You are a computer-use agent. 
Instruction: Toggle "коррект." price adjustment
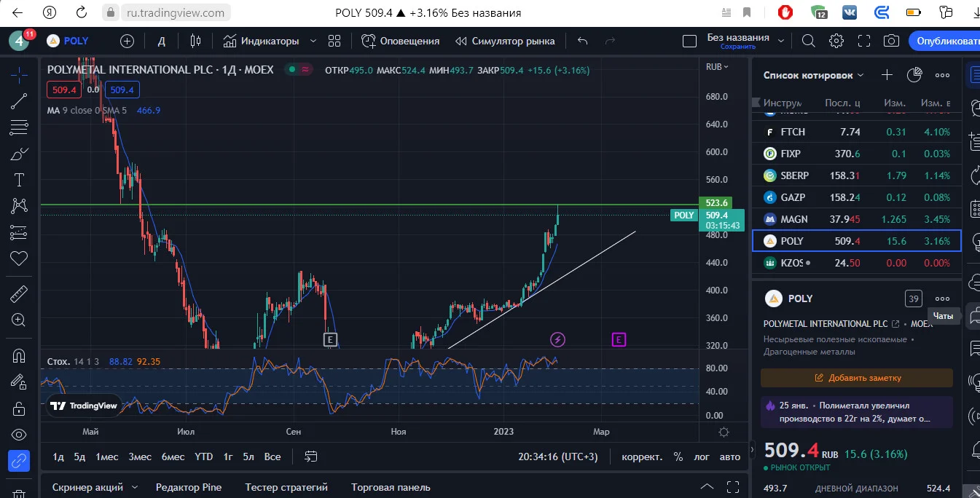pos(642,457)
